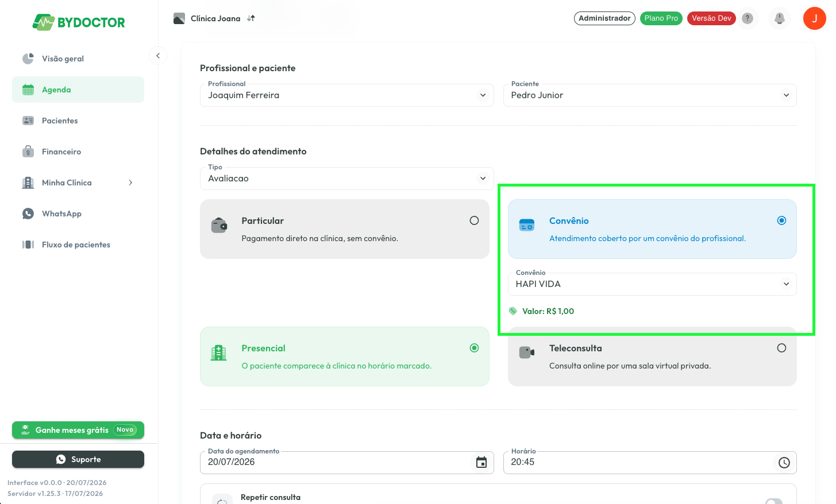
Task: Open user avatar J menu
Action: click(x=814, y=18)
